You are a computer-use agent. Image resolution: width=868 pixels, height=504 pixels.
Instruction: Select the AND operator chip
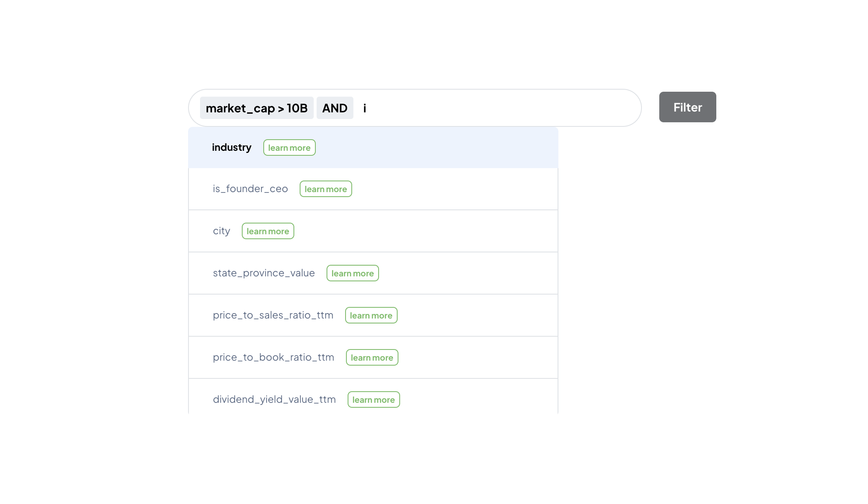(335, 108)
